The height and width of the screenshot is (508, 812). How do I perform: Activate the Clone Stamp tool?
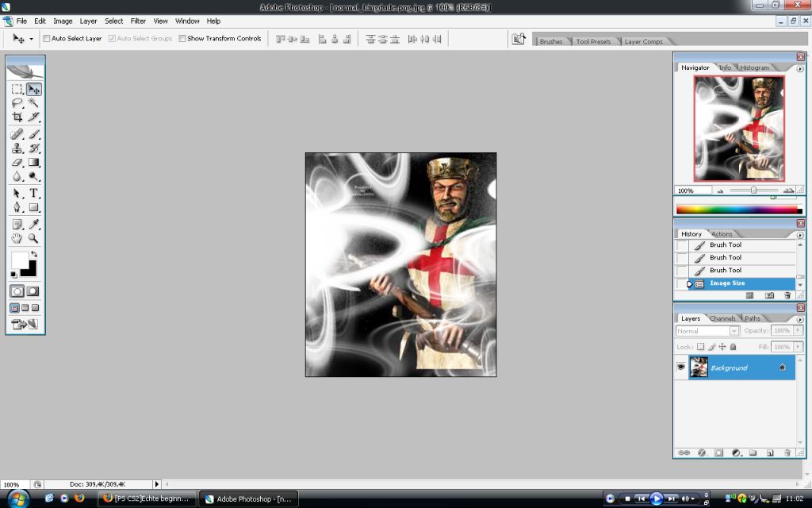pos(17,148)
